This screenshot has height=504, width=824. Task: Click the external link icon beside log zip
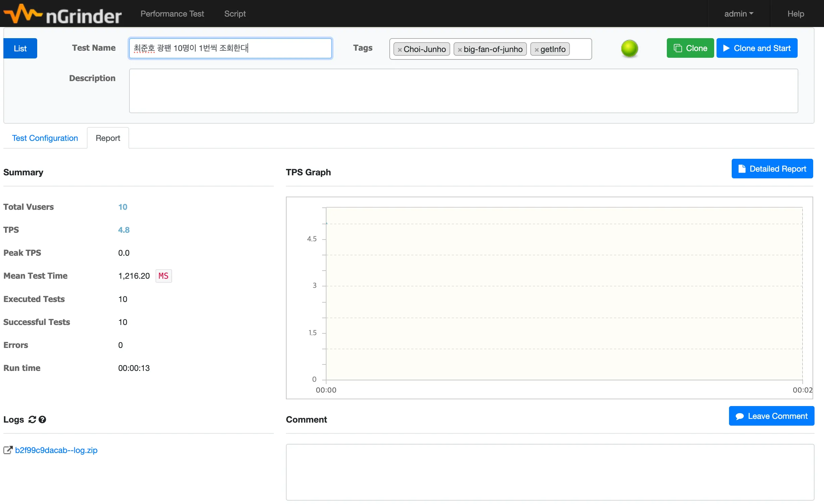(x=8, y=450)
